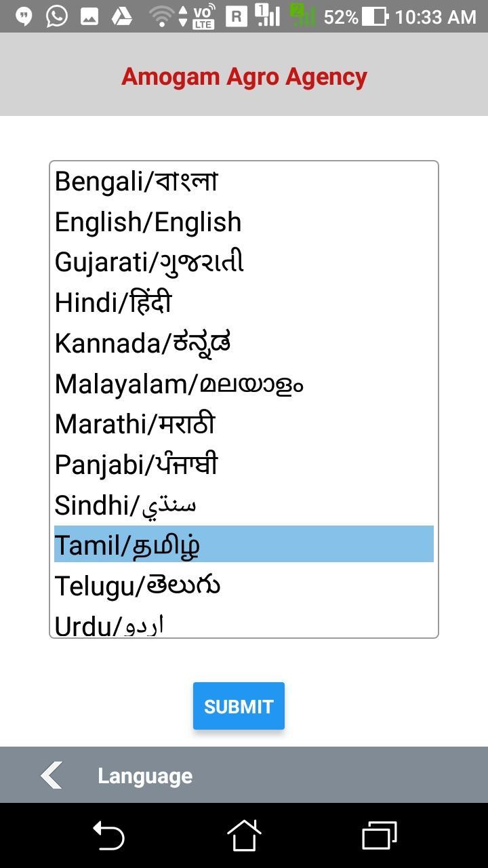This screenshot has width=488, height=868.
Task: Select Gujarati in the language list
Action: click(244, 262)
